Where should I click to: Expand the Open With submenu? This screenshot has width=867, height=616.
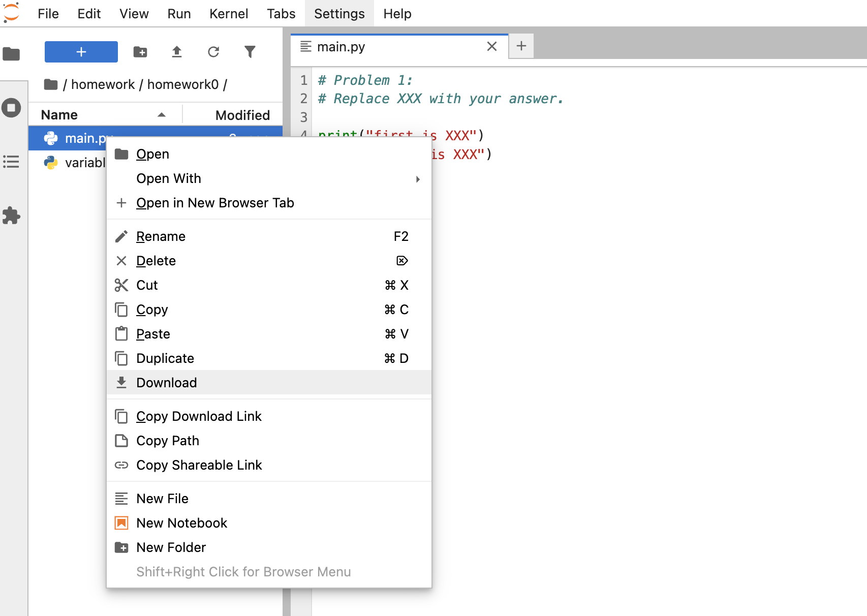tap(169, 178)
